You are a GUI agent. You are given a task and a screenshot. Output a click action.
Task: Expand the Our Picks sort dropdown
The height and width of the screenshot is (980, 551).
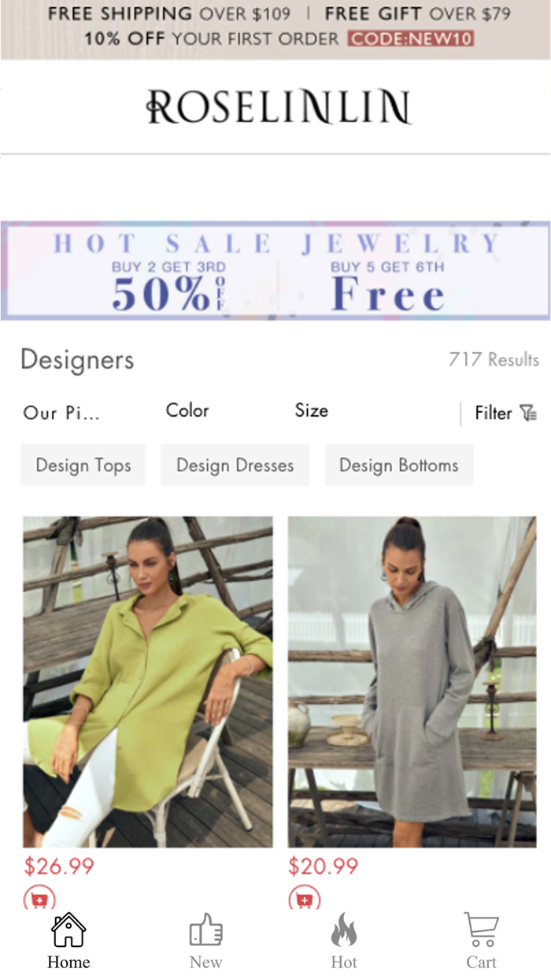coord(61,412)
